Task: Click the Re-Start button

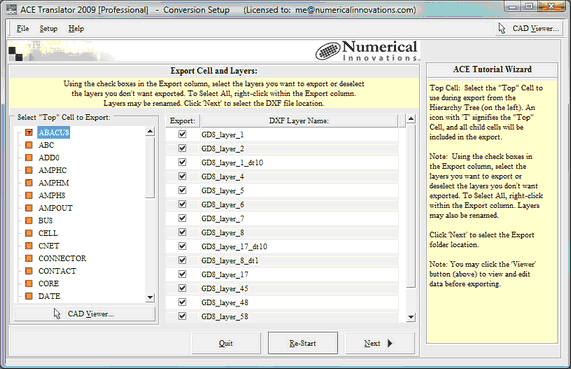Action: point(303,343)
